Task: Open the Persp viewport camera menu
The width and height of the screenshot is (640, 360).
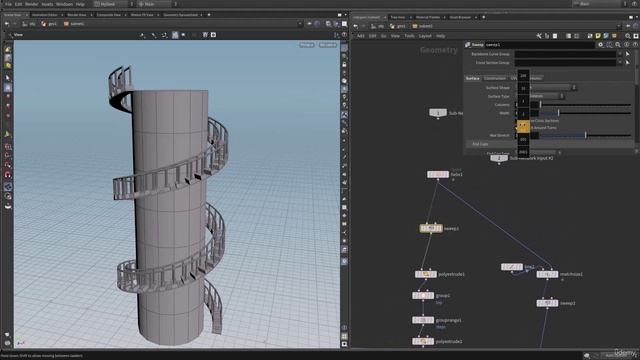Action: pos(307,45)
